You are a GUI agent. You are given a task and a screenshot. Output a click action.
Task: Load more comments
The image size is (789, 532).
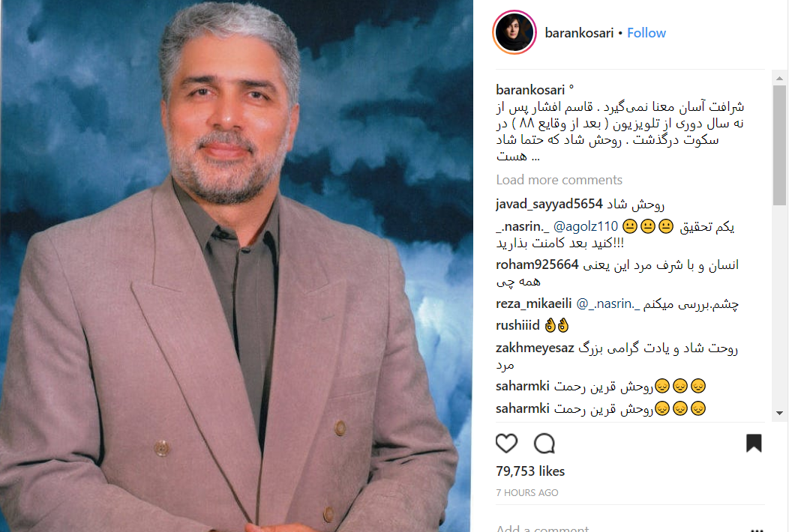click(559, 180)
